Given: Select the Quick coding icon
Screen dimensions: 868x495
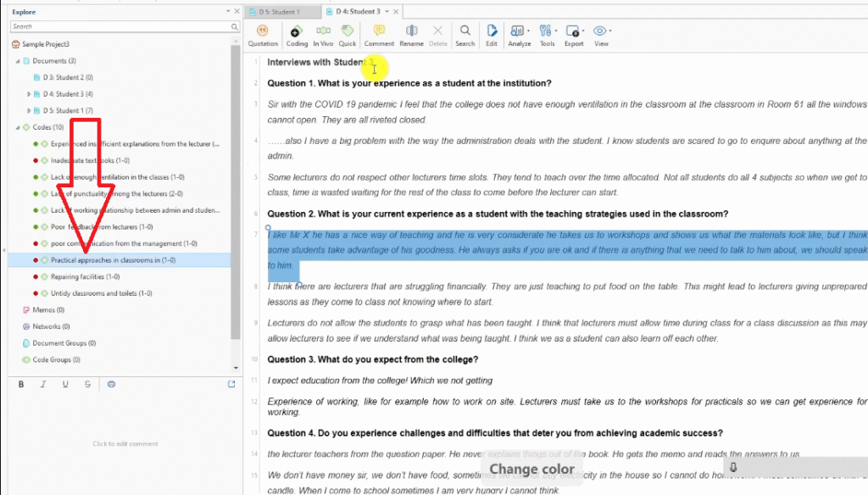Looking at the screenshot, I should pos(348,35).
